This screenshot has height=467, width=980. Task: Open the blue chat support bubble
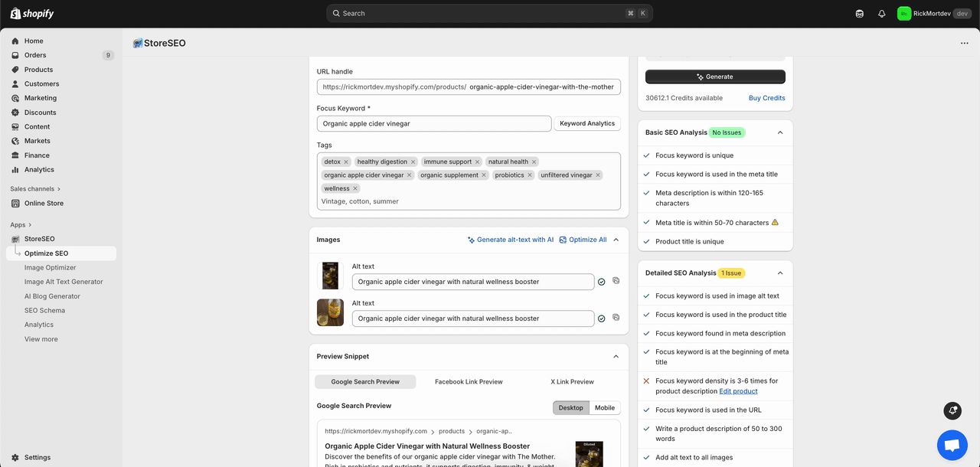[x=952, y=445]
